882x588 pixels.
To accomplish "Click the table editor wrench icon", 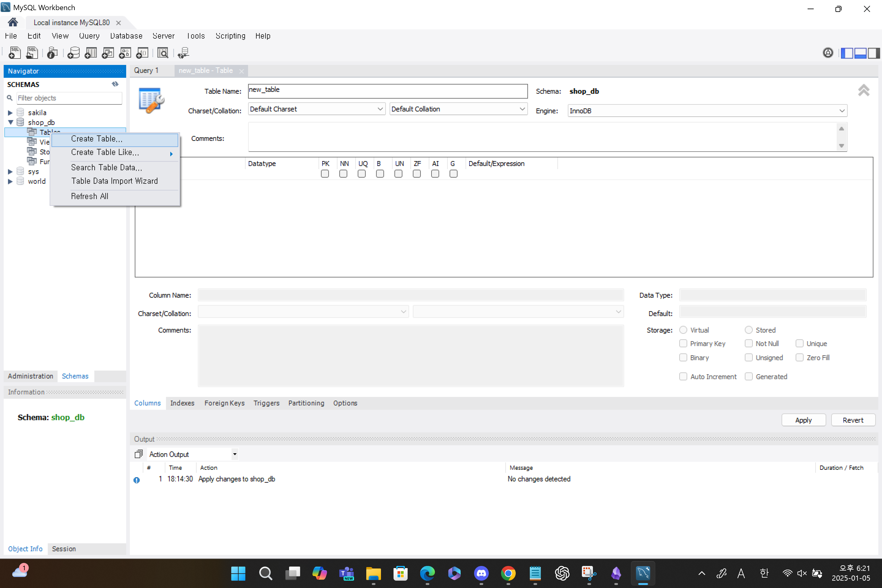I will tap(152, 100).
